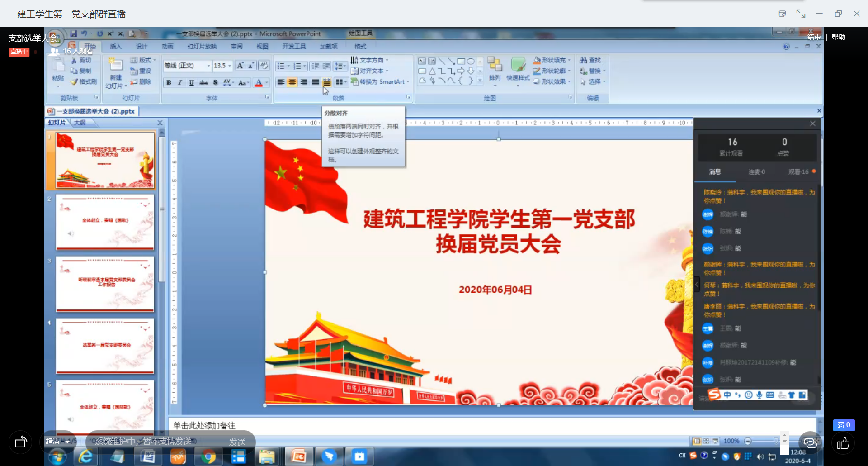
Task: Click the share icon at bottom left
Action: pos(21,442)
